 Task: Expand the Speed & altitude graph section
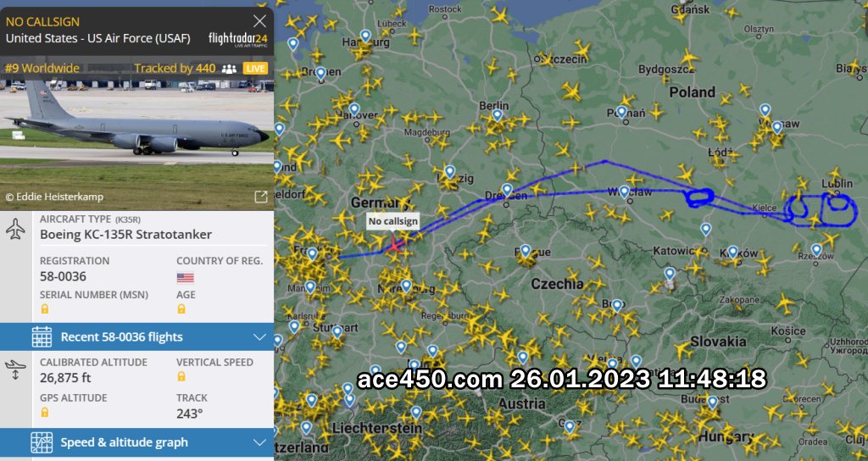(x=136, y=442)
